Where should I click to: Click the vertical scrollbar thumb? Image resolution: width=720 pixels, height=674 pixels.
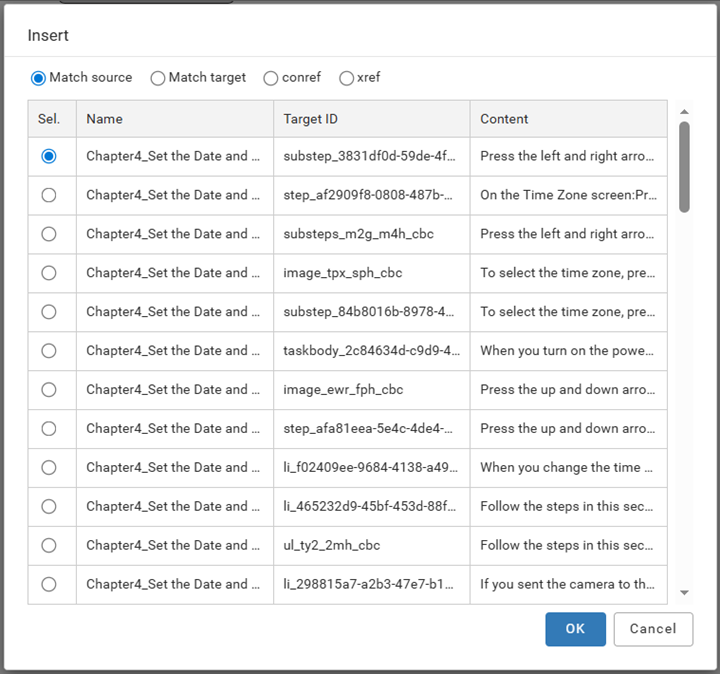click(684, 166)
